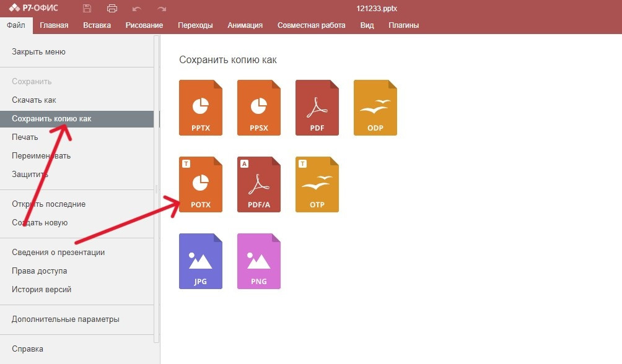This screenshot has width=622, height=364.
Task: Select POTX template format icon
Action: coord(200,184)
